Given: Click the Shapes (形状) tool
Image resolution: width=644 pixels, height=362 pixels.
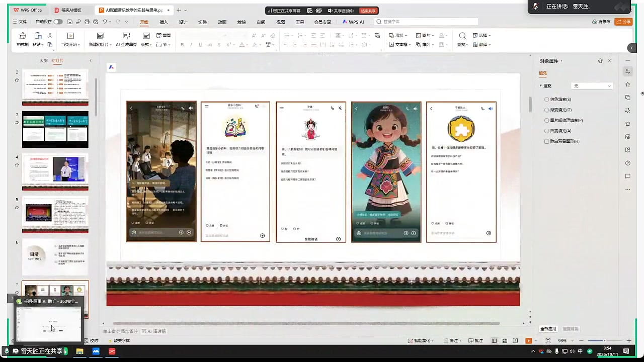Looking at the screenshot, I should (x=398, y=36).
